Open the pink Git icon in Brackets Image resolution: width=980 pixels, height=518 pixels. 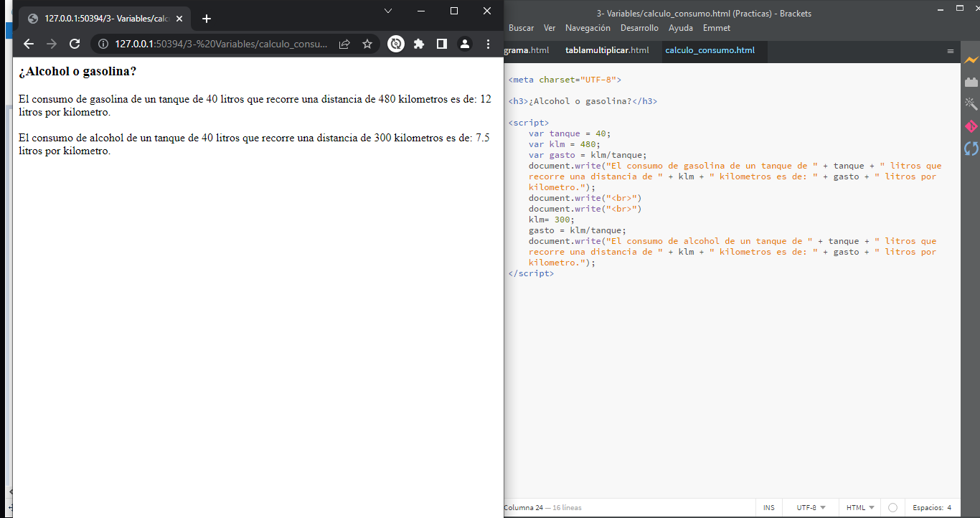[971, 126]
